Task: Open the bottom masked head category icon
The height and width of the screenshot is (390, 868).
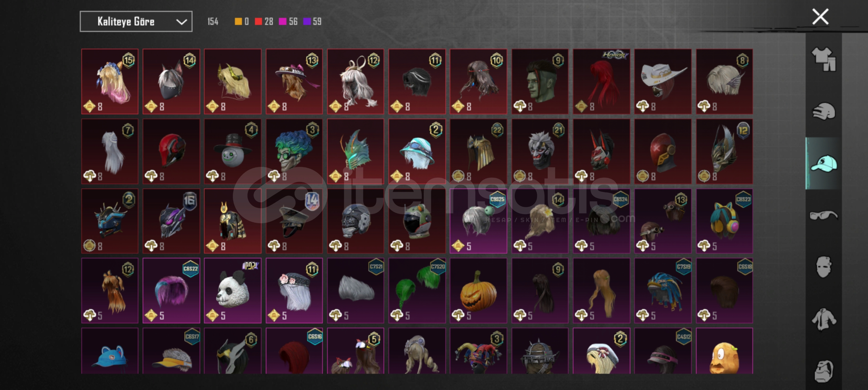Action: (824, 371)
